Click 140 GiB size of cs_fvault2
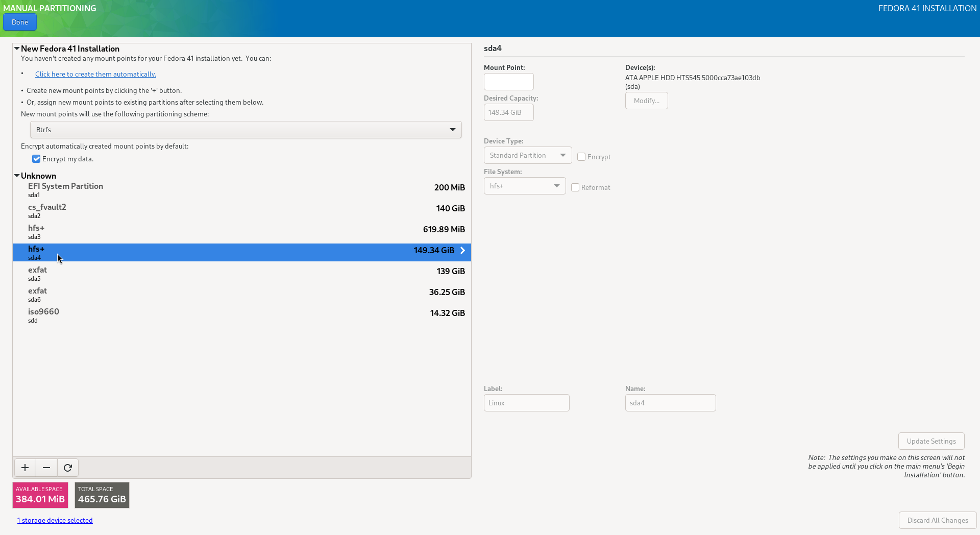Viewport: 980px width, 535px height. tap(451, 208)
